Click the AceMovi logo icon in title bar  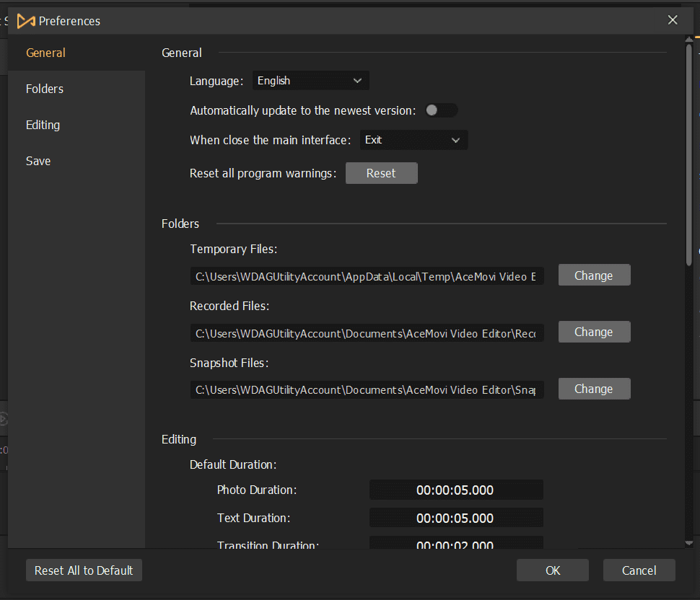tap(26, 21)
